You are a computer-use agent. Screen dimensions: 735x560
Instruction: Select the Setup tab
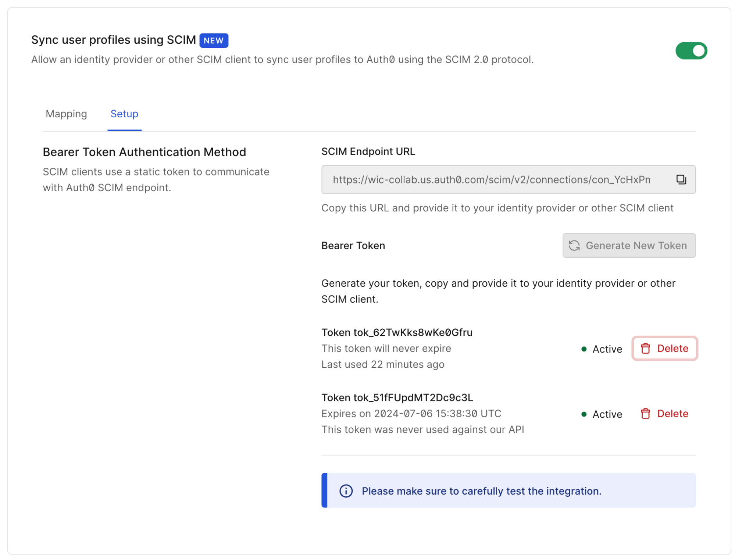coord(124,114)
